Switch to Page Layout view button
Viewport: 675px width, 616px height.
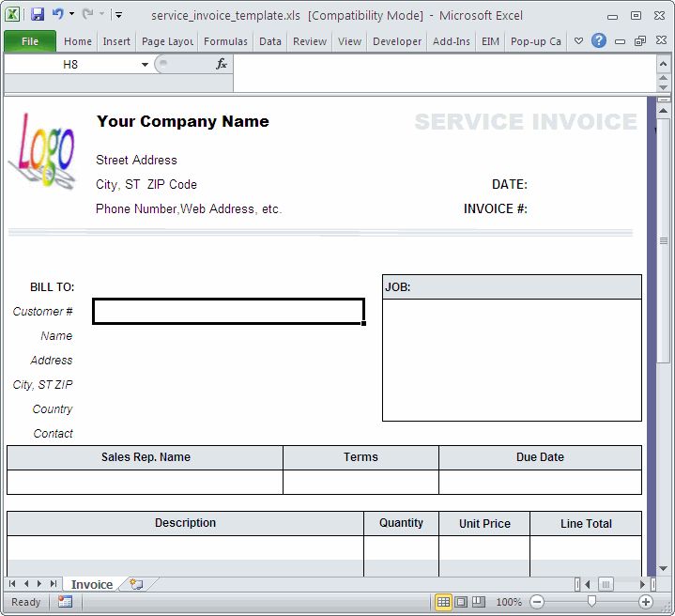(x=461, y=602)
